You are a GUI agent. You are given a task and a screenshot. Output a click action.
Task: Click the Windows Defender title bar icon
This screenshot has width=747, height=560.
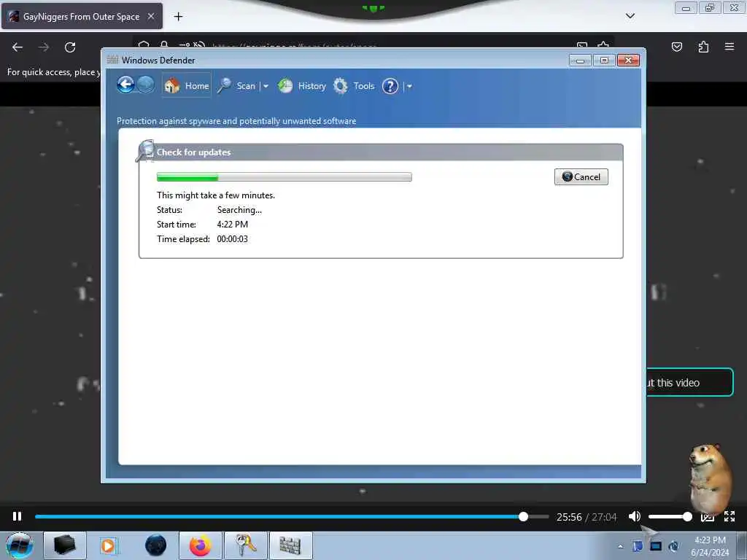tap(112, 60)
